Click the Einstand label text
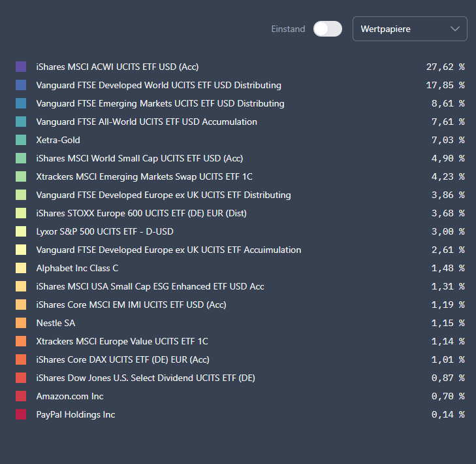Screen dimensions: 476x464 point(288,29)
